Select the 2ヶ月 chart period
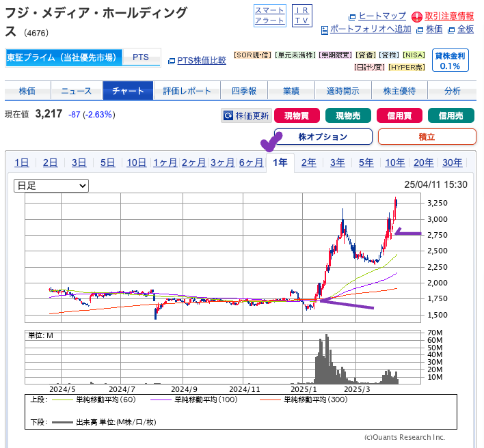This screenshot has width=484, height=448. click(x=193, y=163)
